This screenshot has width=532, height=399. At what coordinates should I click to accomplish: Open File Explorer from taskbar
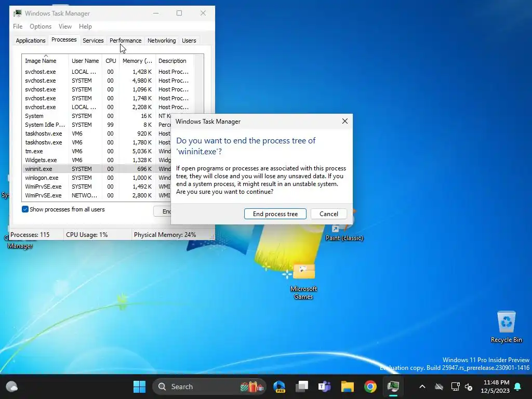pos(347,387)
